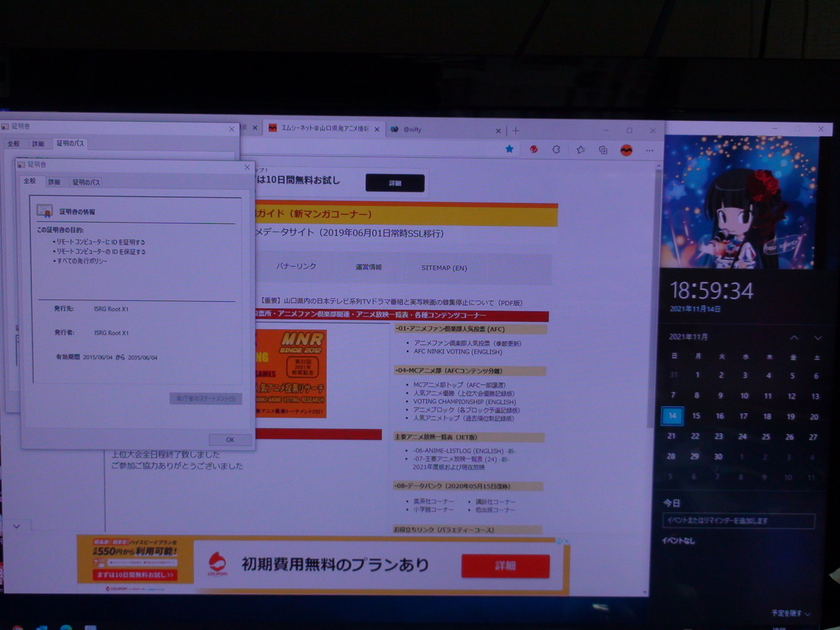Select today, 14, in the calendar

click(x=672, y=415)
